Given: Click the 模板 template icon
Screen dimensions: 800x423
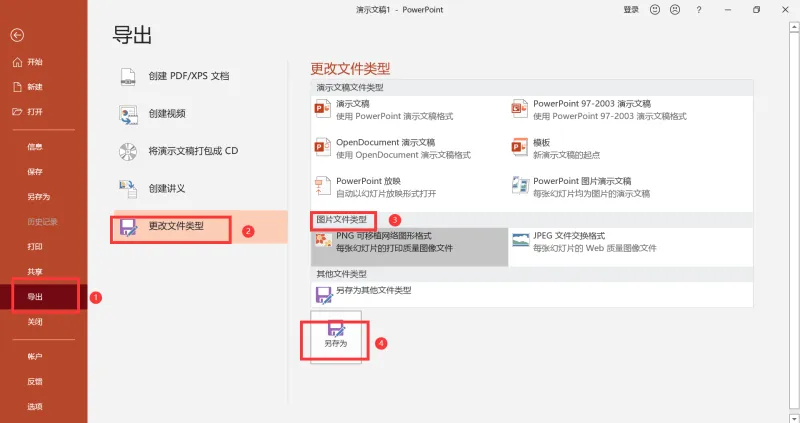Looking at the screenshot, I should coord(519,147).
